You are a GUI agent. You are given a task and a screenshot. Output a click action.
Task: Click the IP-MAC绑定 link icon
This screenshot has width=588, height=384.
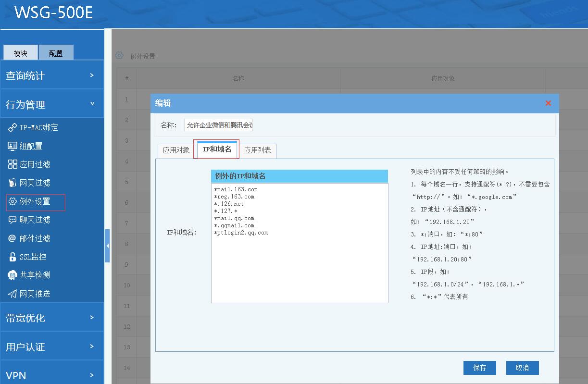(x=13, y=127)
